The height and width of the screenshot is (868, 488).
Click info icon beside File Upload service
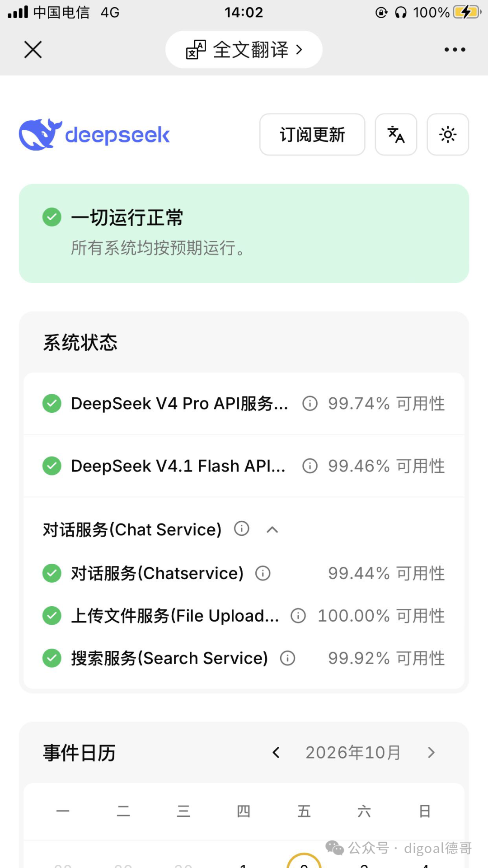pyautogui.click(x=298, y=615)
